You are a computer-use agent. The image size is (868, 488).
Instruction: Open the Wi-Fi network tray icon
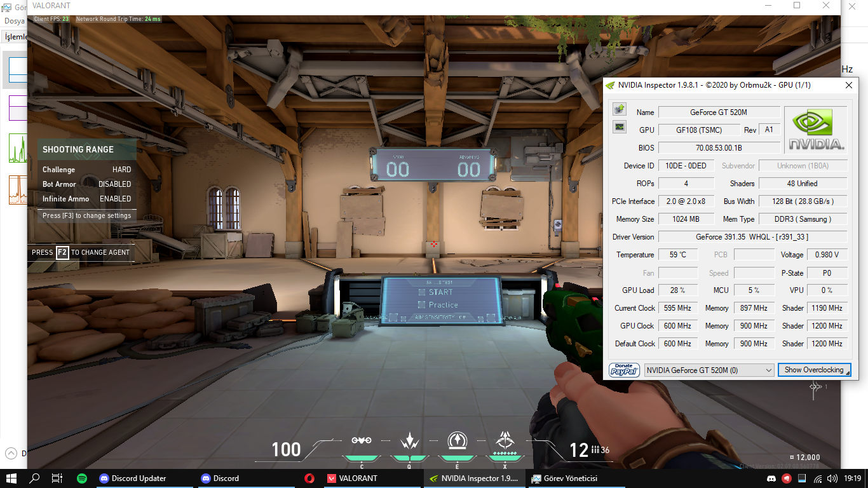817,478
